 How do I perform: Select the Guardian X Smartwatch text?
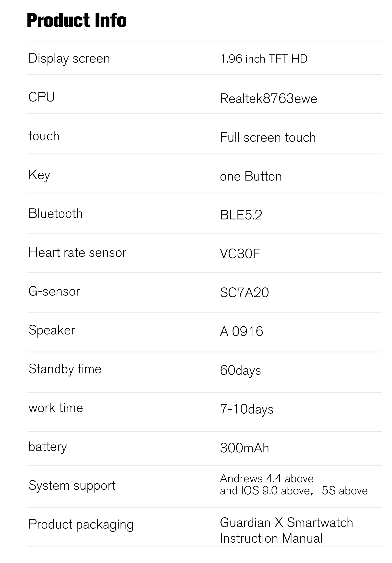coord(286,523)
